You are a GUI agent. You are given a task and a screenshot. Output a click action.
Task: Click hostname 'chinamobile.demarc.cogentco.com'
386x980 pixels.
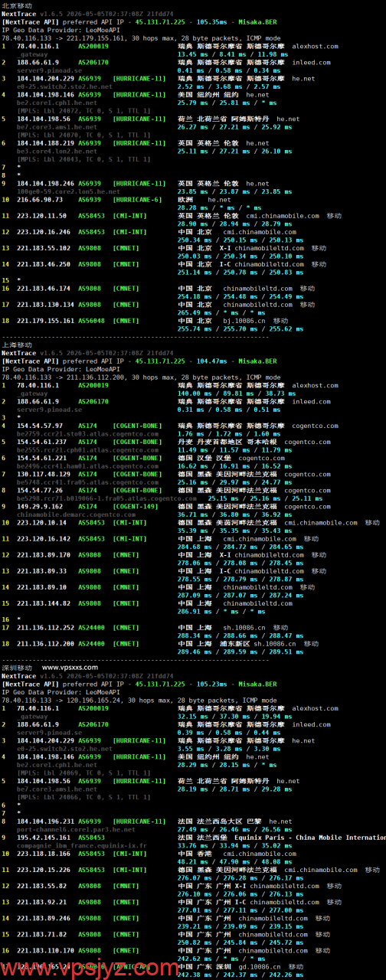(x=76, y=514)
